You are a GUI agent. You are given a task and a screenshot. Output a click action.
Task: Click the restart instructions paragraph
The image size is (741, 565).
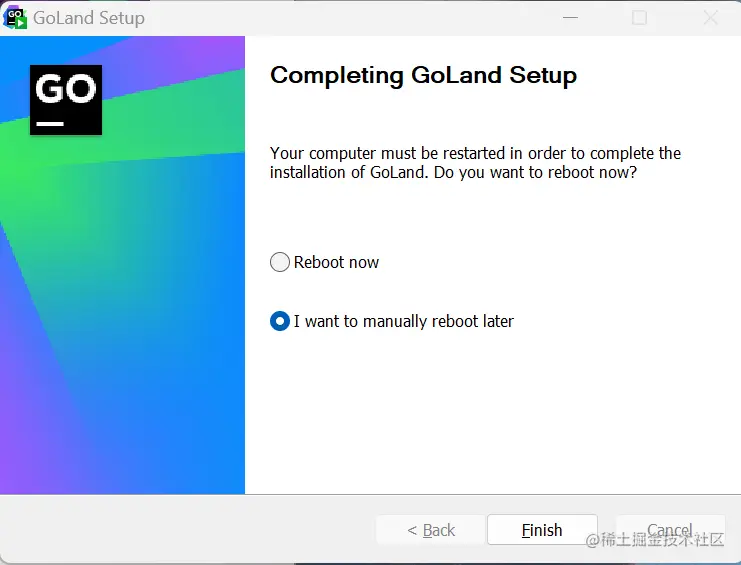(x=475, y=163)
